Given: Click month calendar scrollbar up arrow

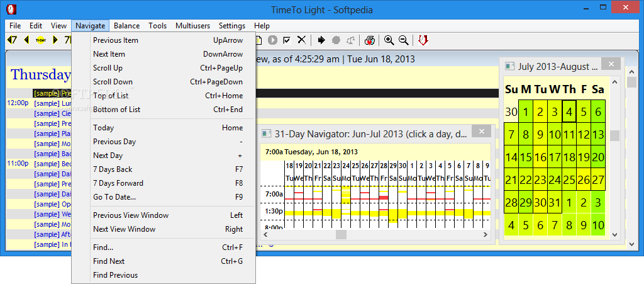Looking at the screenshot, I should tap(615, 82).
